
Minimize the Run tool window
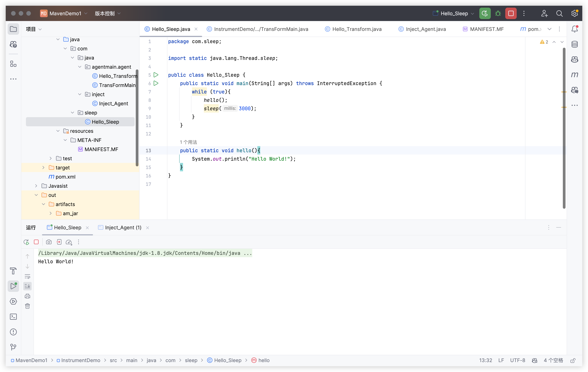coord(559,227)
